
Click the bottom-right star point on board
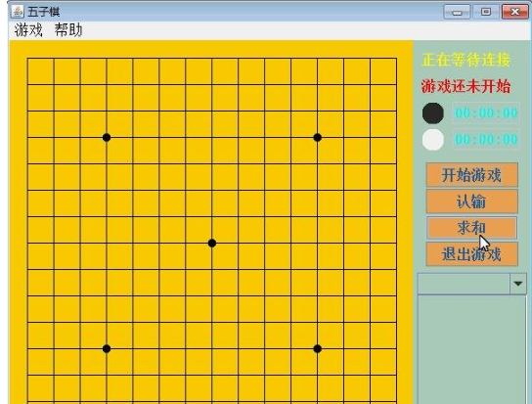pyautogui.click(x=318, y=348)
